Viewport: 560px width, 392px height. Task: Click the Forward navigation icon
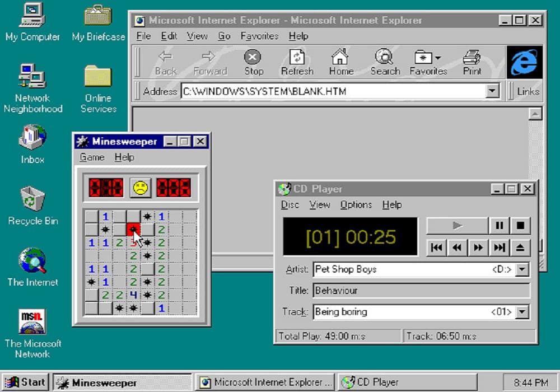[x=209, y=58]
